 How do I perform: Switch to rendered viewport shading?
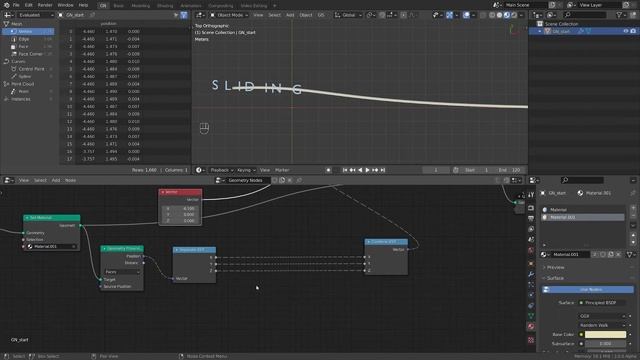(x=514, y=15)
